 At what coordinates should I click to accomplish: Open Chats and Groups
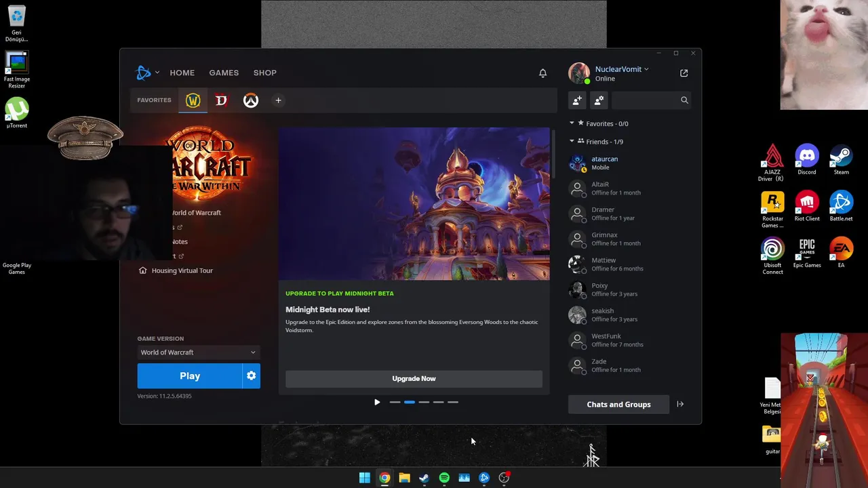618,405
